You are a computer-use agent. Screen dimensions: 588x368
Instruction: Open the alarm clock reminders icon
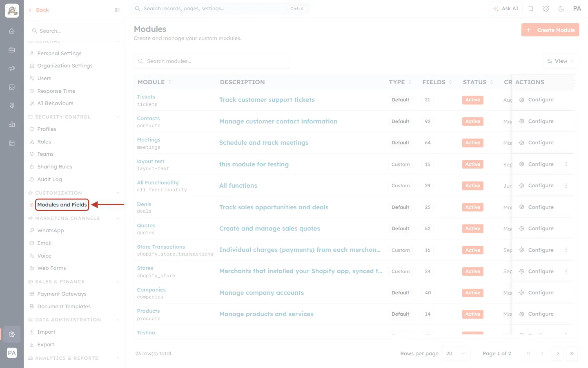tap(546, 9)
